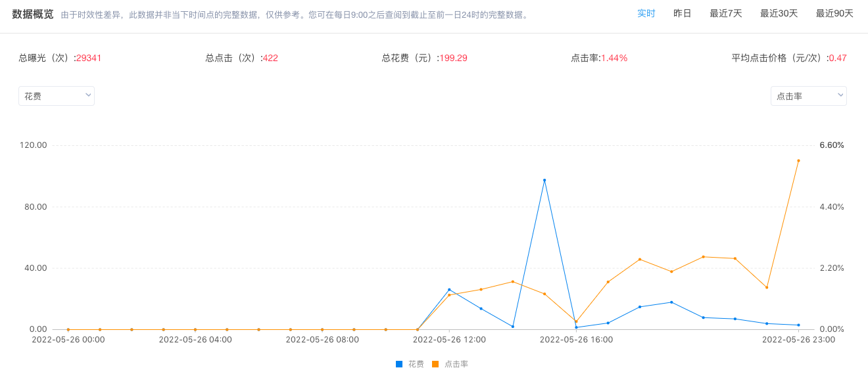Click the last orange 点击率 point at 23:00
The image size is (868, 372).
pos(798,160)
